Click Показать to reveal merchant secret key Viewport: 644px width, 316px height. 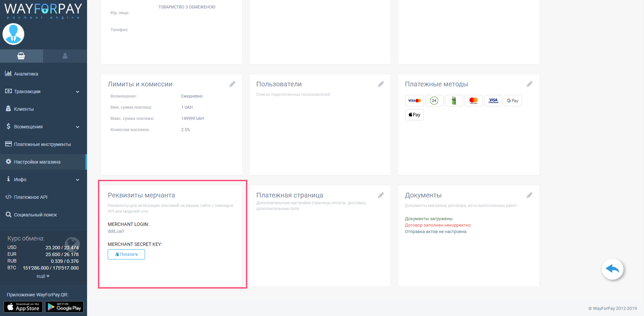(126, 254)
